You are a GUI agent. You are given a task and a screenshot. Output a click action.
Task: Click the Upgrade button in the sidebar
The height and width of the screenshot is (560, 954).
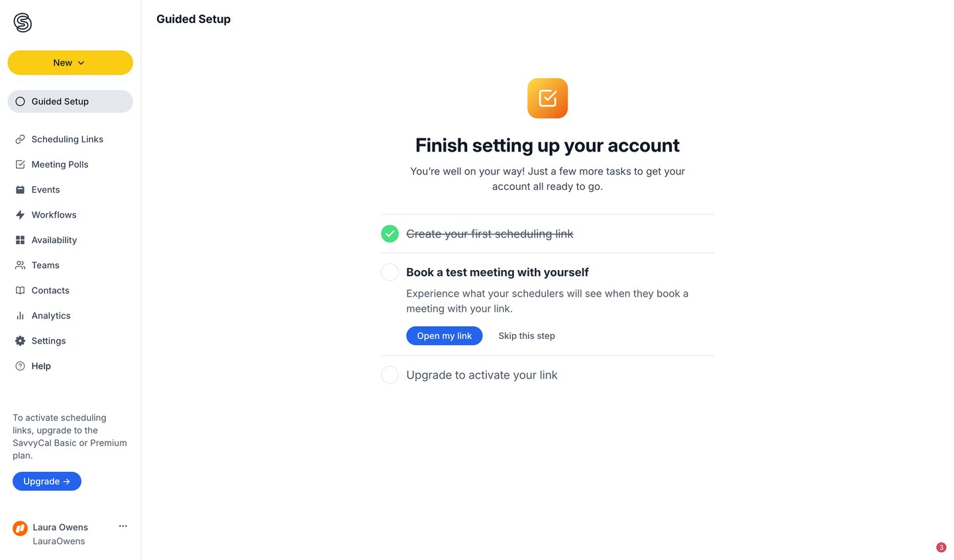[x=46, y=481]
